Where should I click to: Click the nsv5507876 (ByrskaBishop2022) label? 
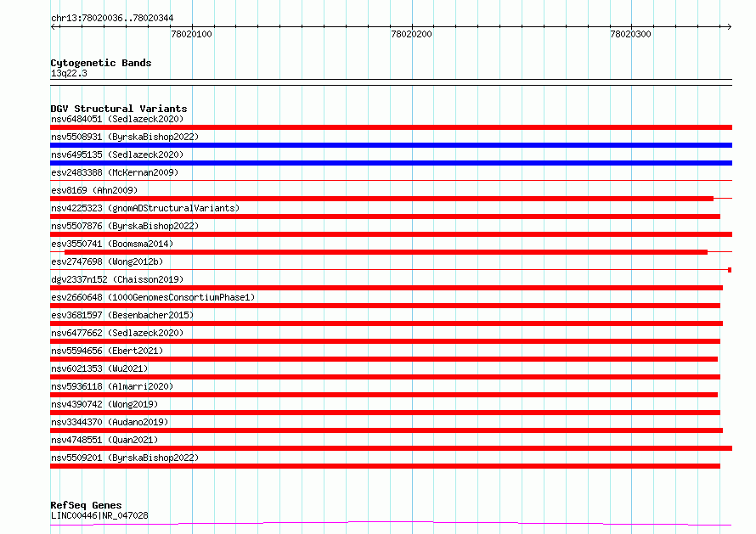click(x=125, y=226)
